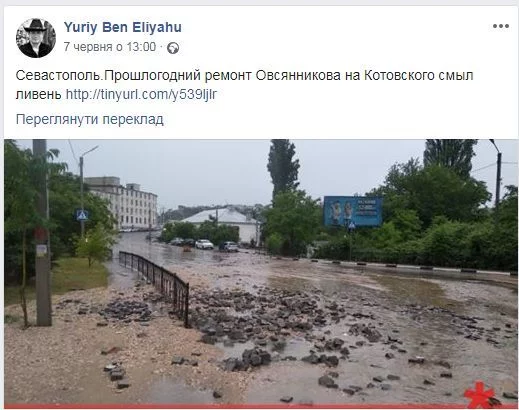Open the post options three-dot menu
Viewport: 519px width, 410px height.
pos(501,26)
